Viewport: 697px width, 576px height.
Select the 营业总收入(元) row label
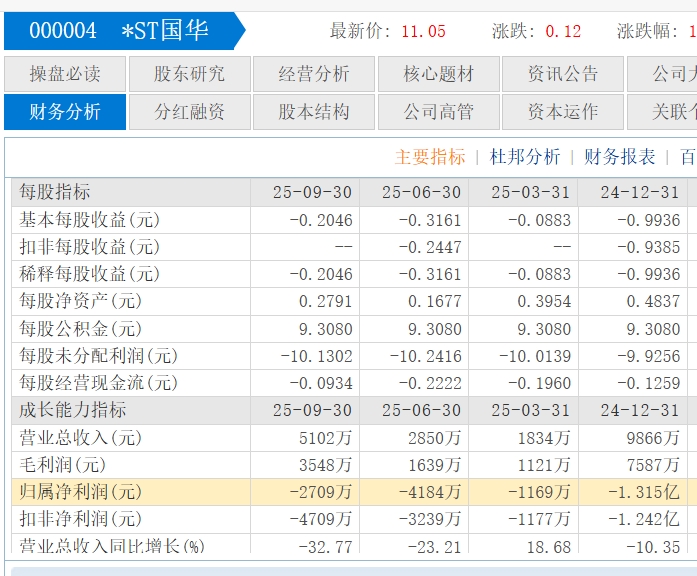[80, 438]
